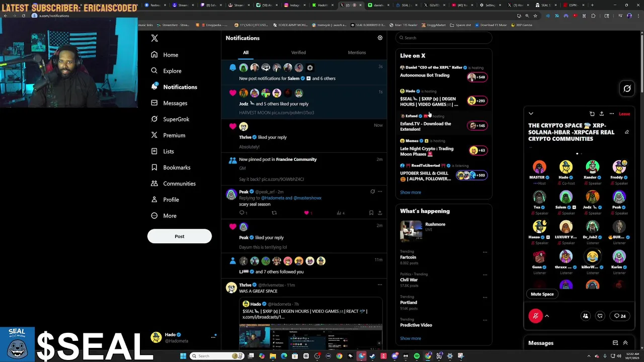This screenshot has width=644, height=362.
Task: Click Windows Start button in taskbar
Action: coord(183,356)
